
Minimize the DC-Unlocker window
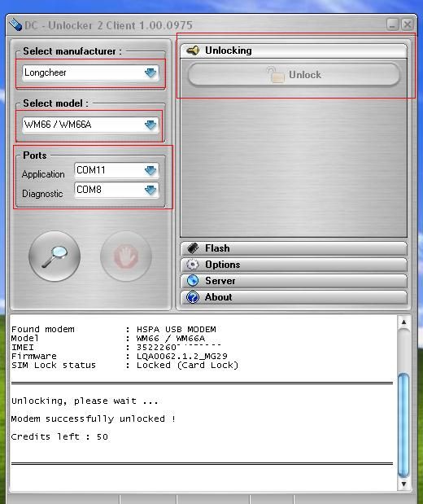[x=392, y=24]
